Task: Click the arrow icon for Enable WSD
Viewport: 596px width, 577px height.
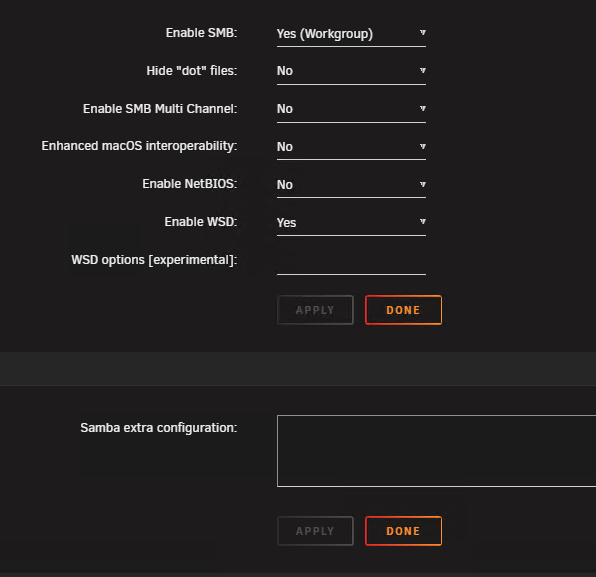Action: [423, 222]
